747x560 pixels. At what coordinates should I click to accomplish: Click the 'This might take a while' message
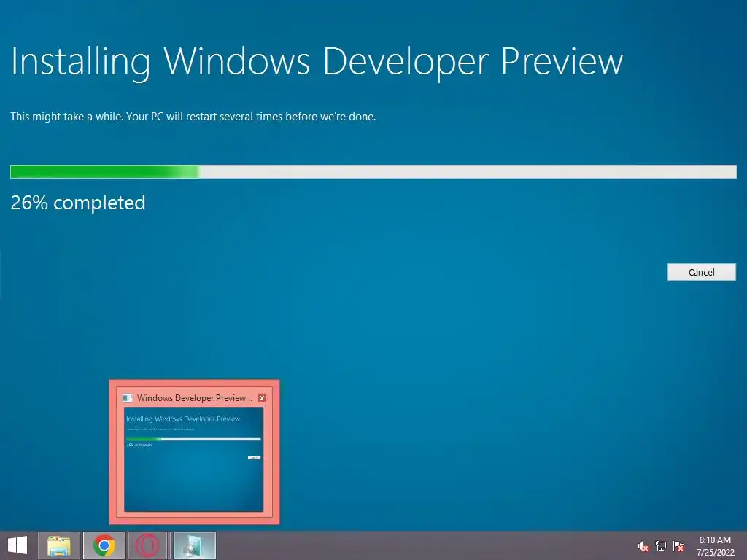click(193, 117)
